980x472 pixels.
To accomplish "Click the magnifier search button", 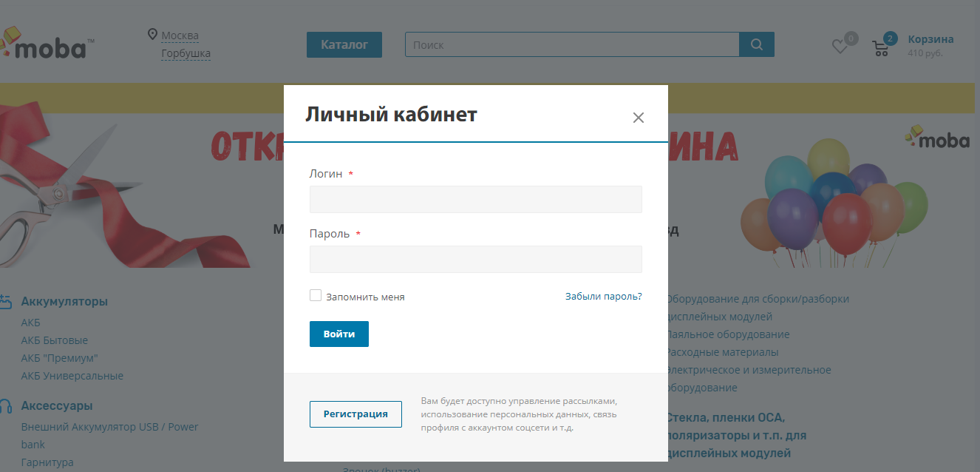I will click(756, 44).
